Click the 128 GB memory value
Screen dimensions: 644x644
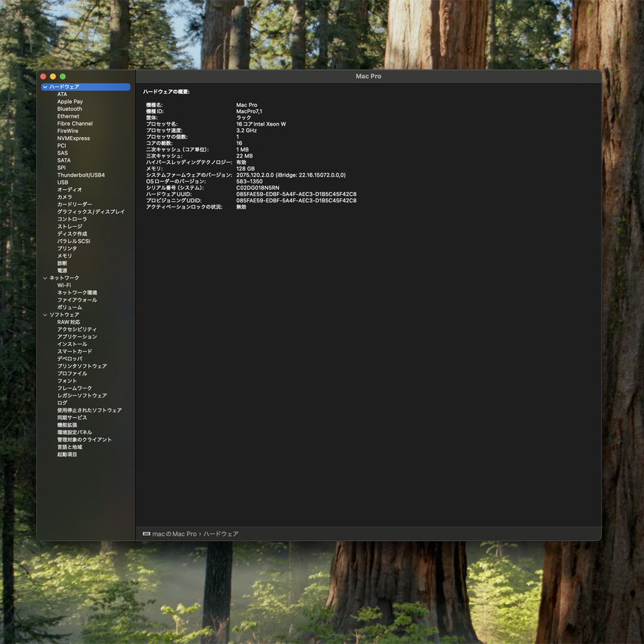point(245,169)
